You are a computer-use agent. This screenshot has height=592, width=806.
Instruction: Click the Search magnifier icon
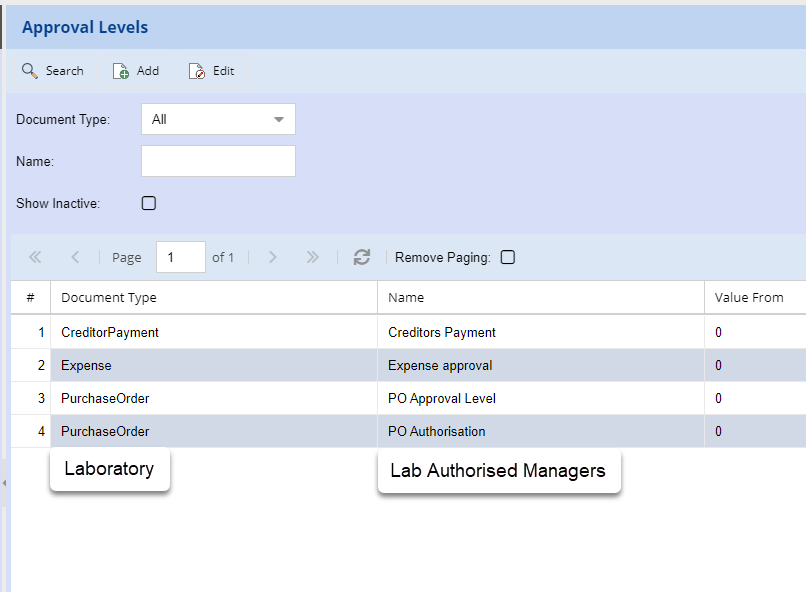click(x=30, y=71)
